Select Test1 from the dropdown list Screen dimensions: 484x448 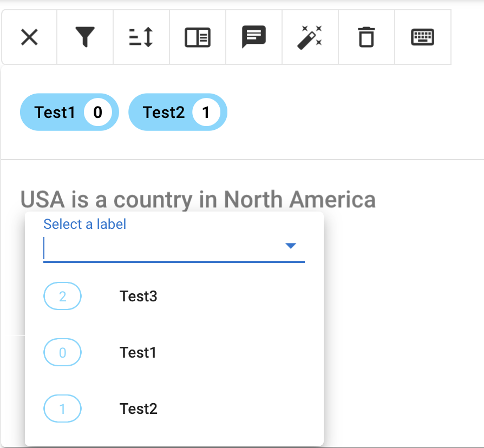pos(138,352)
